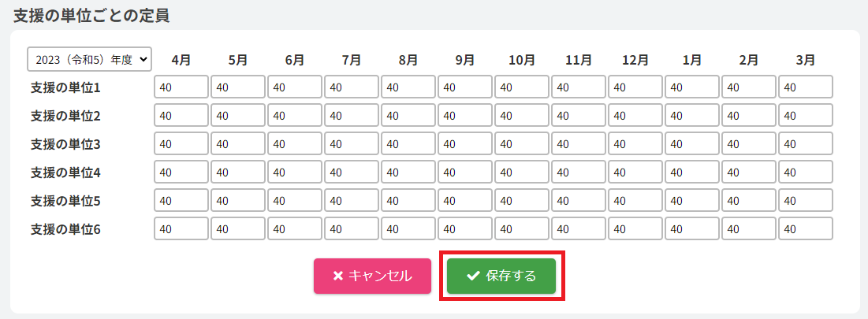
Task: Click the X icon on キャンセル
Action: coord(338,276)
